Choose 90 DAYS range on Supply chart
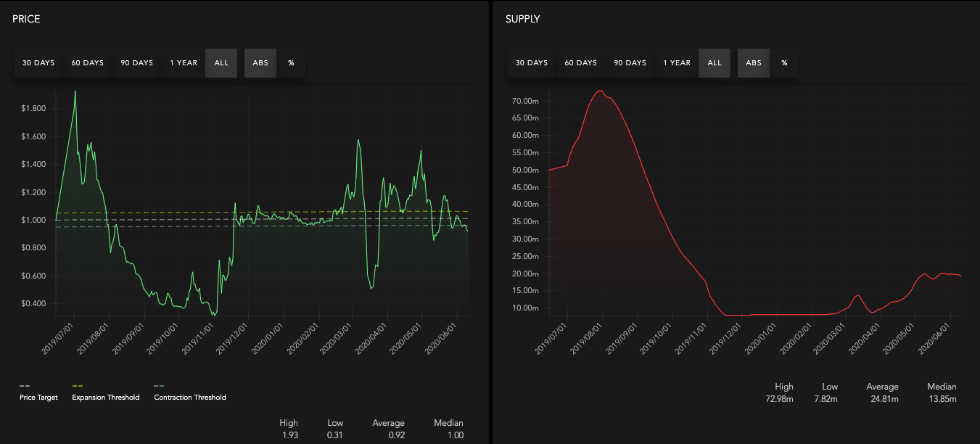The width and height of the screenshot is (980, 444). click(630, 63)
